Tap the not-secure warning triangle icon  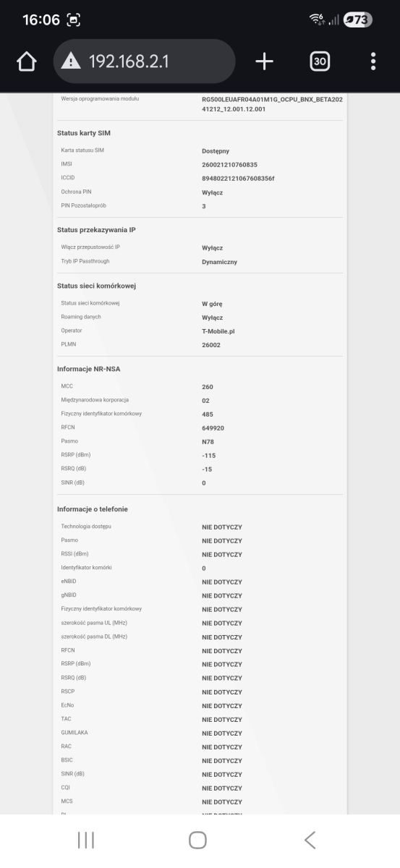click(71, 61)
